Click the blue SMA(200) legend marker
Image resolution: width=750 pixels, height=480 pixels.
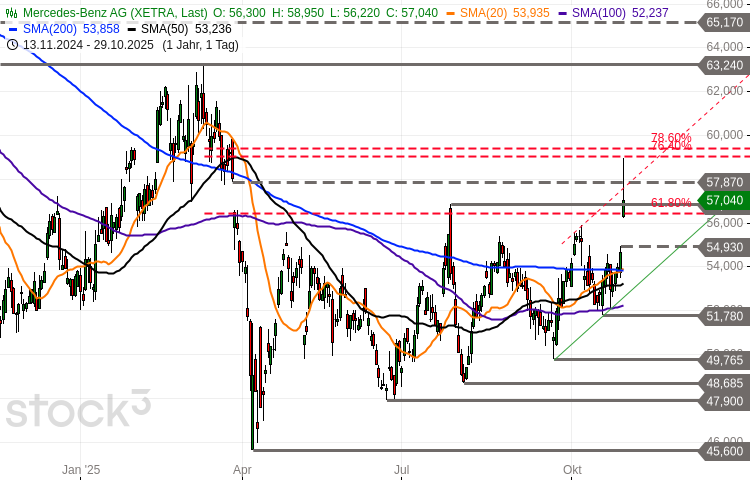(12, 28)
